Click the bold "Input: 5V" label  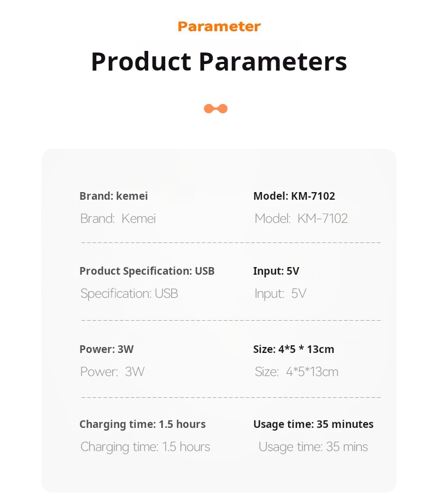(276, 271)
